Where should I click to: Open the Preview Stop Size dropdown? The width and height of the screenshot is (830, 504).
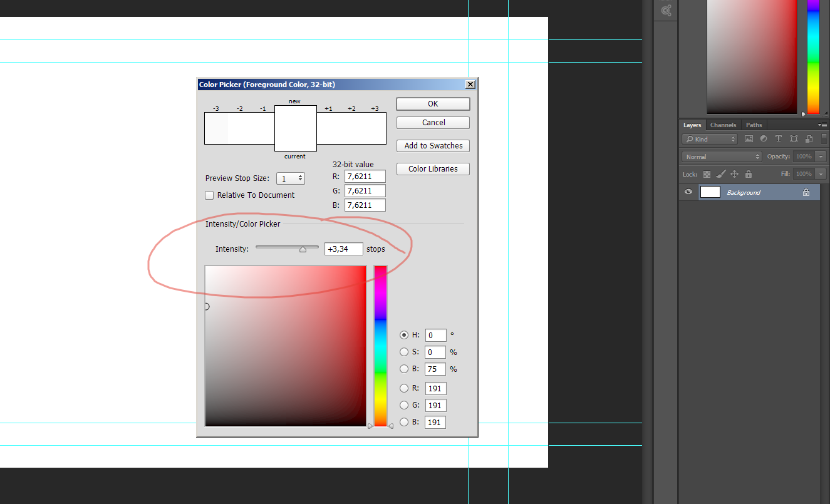pyautogui.click(x=291, y=178)
